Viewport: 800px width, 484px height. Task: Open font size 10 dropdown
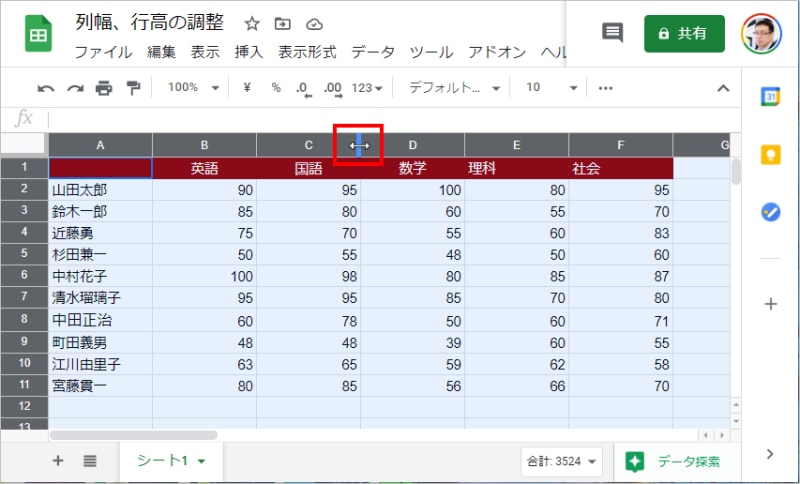tap(552, 88)
